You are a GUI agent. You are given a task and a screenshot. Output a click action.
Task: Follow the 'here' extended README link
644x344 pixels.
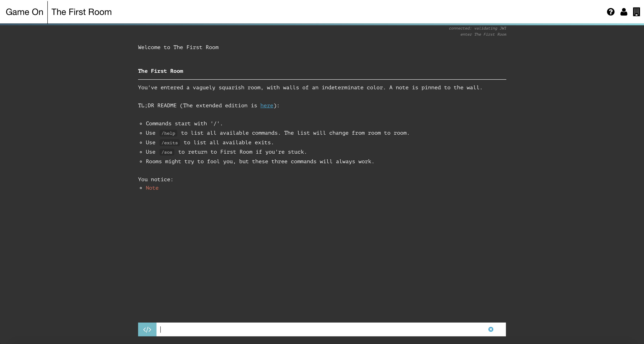(267, 106)
